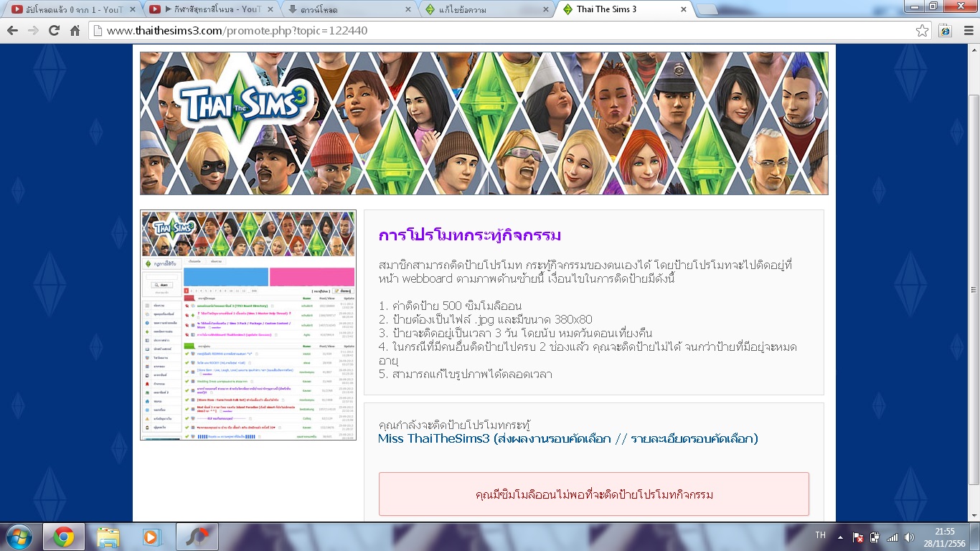Click the browser Back arrow
Screen dimensions: 980x551
(x=12, y=31)
